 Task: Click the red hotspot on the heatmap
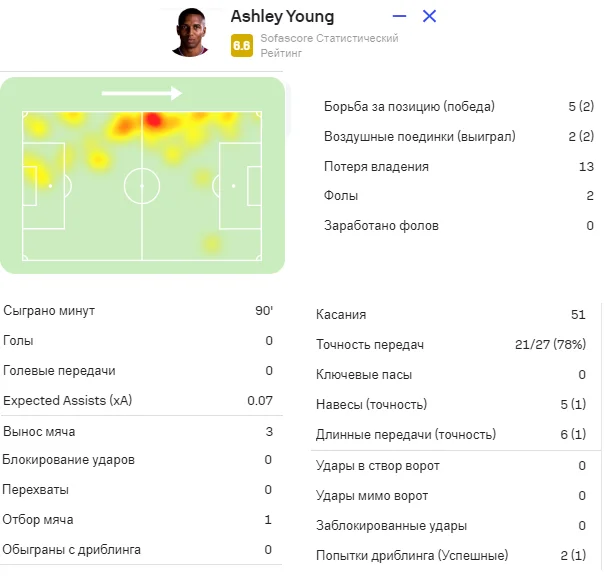coord(153,120)
